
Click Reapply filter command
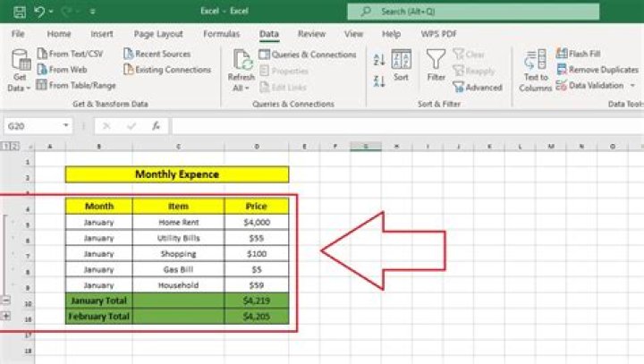[474, 71]
